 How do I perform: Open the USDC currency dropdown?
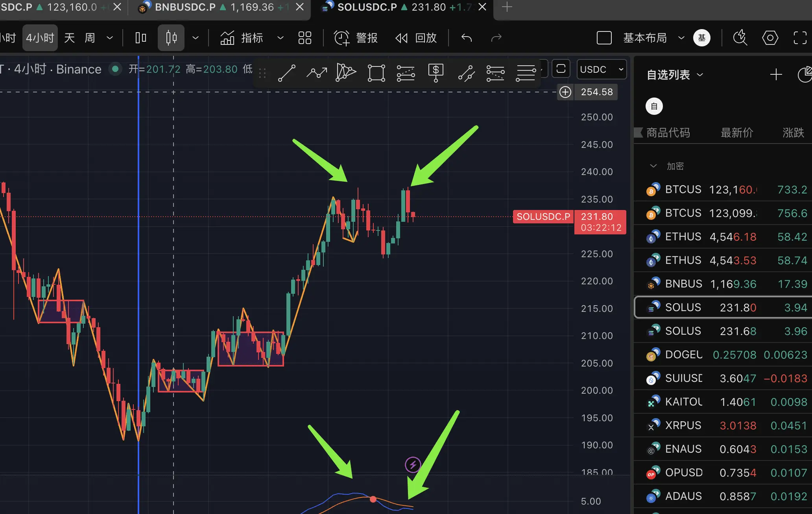click(602, 70)
